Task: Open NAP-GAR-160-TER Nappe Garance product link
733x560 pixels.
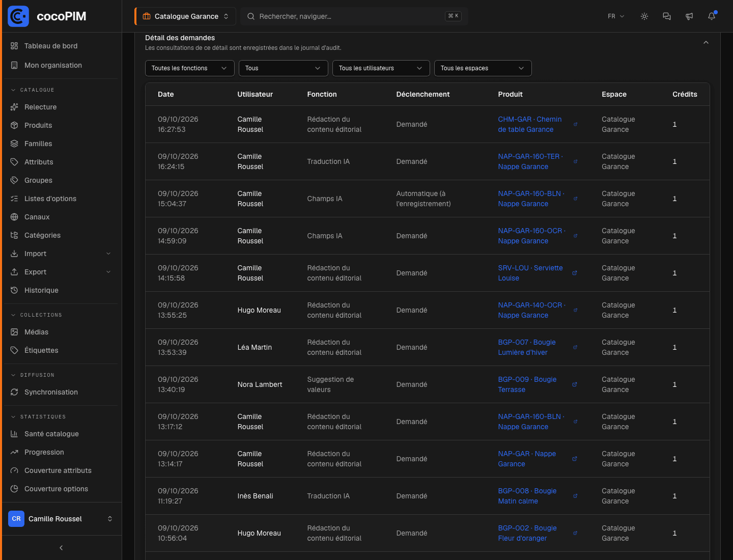Action: point(530,161)
